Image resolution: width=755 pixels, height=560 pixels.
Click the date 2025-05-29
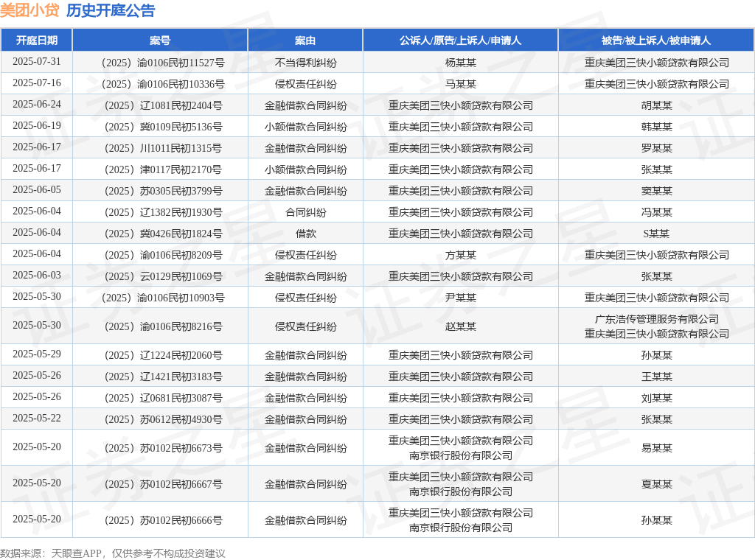click(x=37, y=354)
